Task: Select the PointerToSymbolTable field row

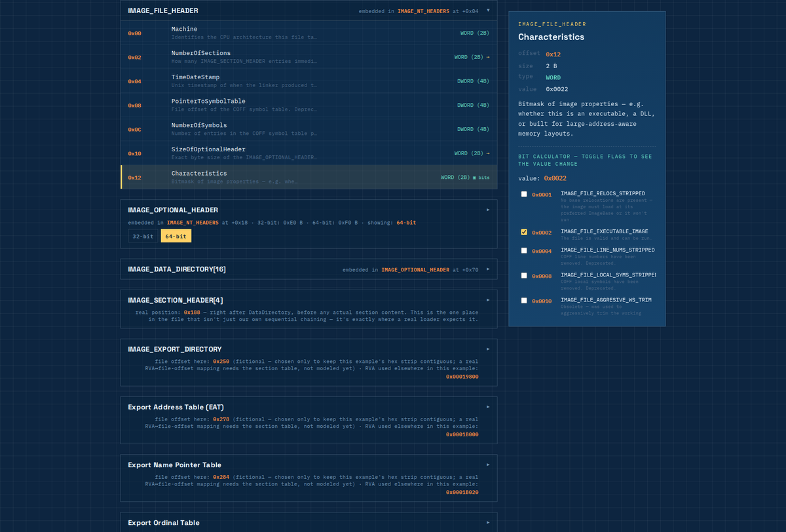Action: point(309,105)
